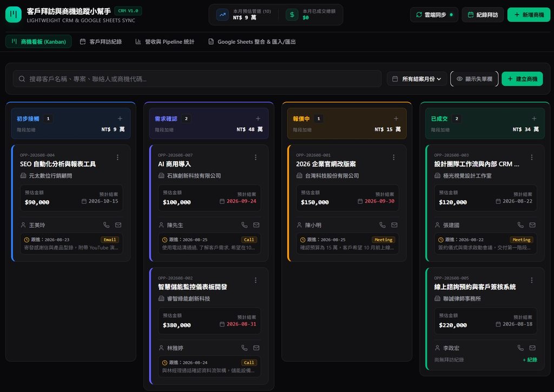Open the SEO 自動化分析與報表工具 card menu
554x392 pixels.
(x=117, y=157)
